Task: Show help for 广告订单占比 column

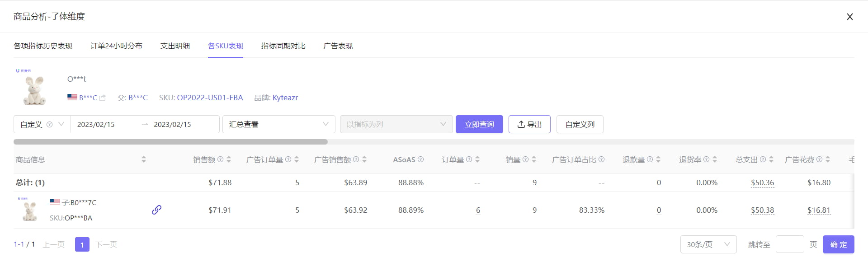Action: 602,159
